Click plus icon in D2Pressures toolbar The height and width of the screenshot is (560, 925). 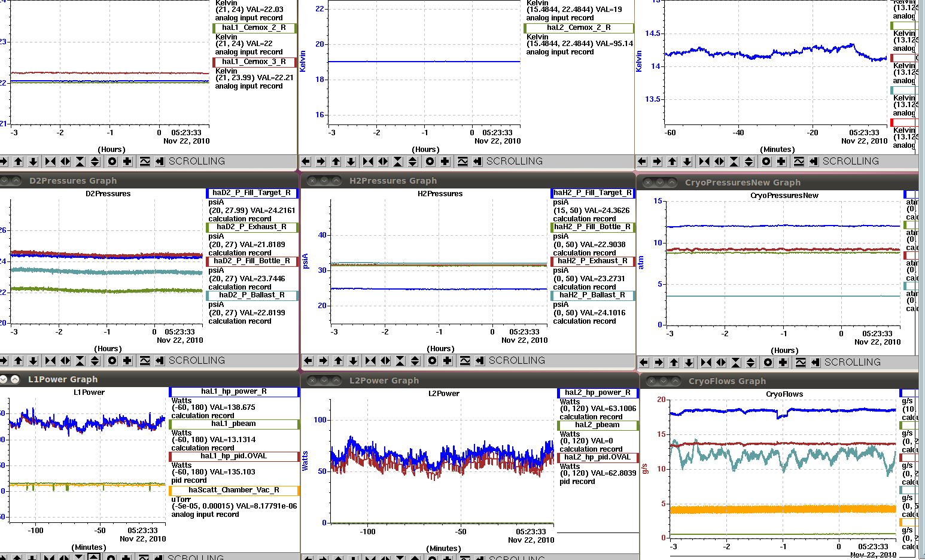pos(127,361)
